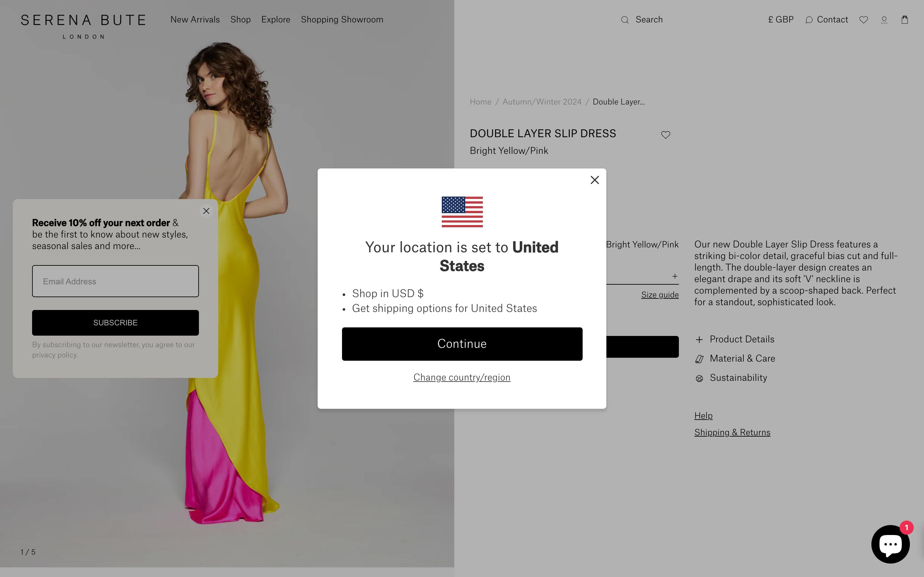Expand the size selector plus icon
Image resolution: width=924 pixels, height=577 pixels.
675,276
